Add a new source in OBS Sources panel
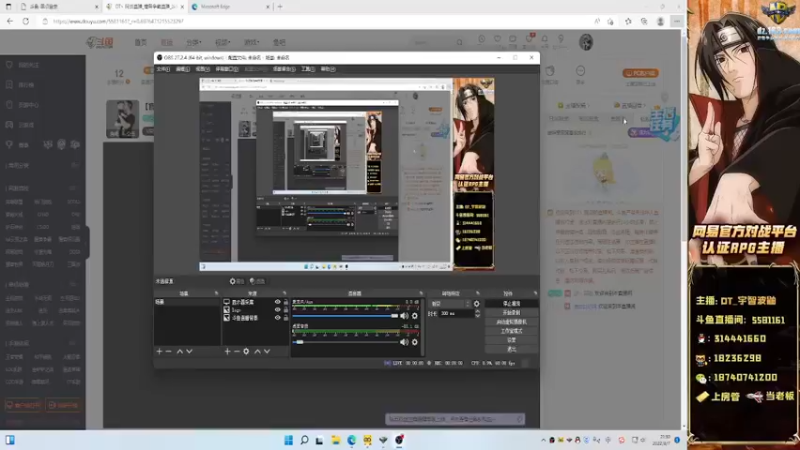The height and width of the screenshot is (450, 800). pos(228,352)
